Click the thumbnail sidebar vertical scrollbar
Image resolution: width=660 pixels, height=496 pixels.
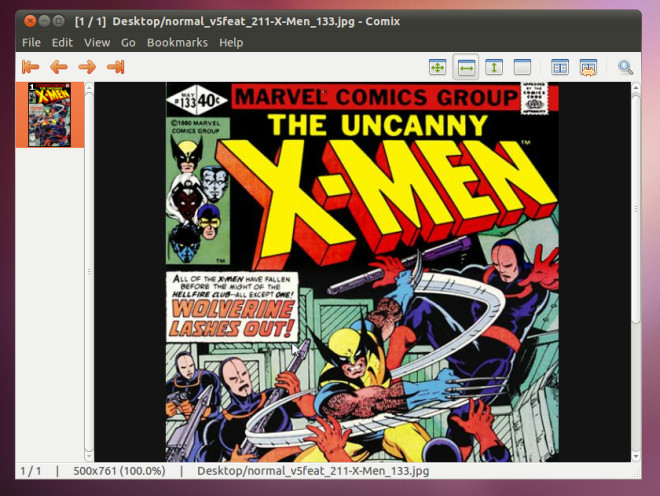(x=89, y=272)
